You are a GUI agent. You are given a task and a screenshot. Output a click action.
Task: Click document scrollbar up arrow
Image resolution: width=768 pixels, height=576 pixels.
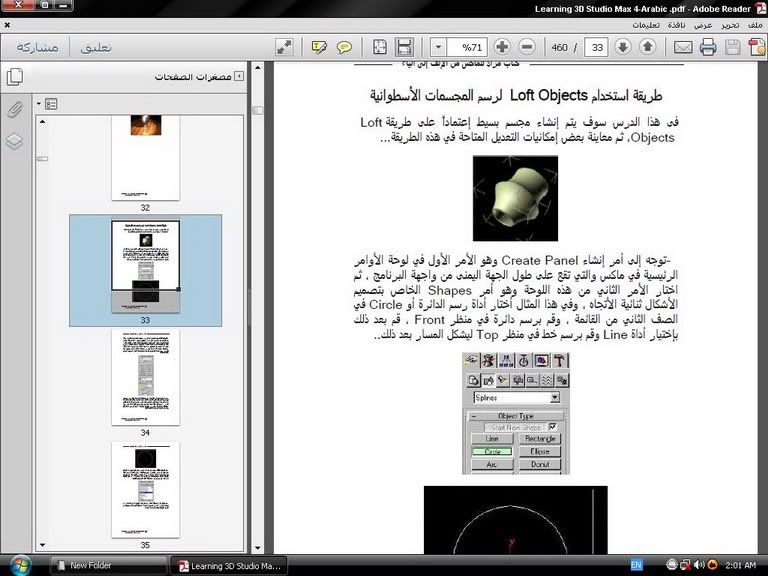tap(258, 67)
